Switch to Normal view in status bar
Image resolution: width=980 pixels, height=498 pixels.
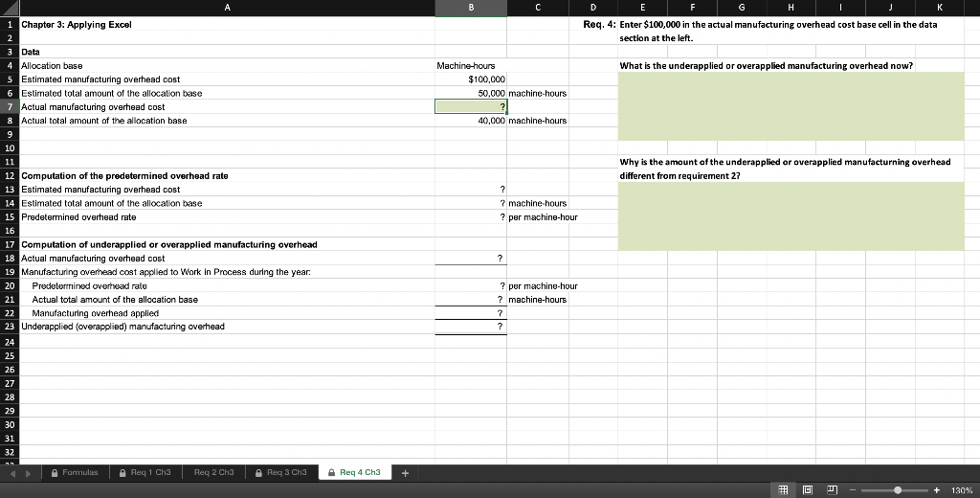point(783,490)
